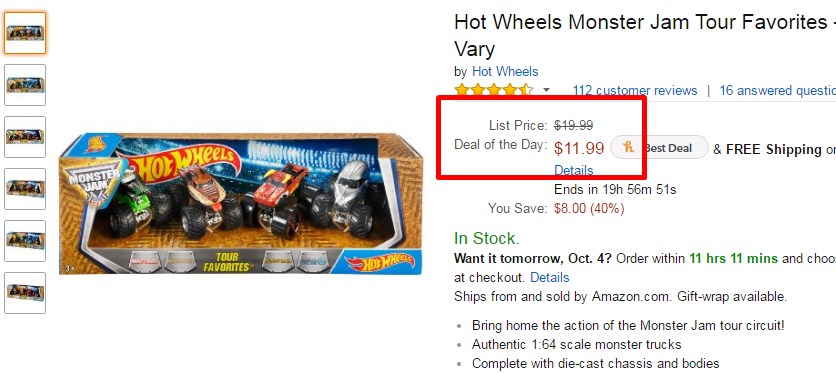Select the first product thumbnail
This screenshot has height=373, width=836.
point(25,33)
